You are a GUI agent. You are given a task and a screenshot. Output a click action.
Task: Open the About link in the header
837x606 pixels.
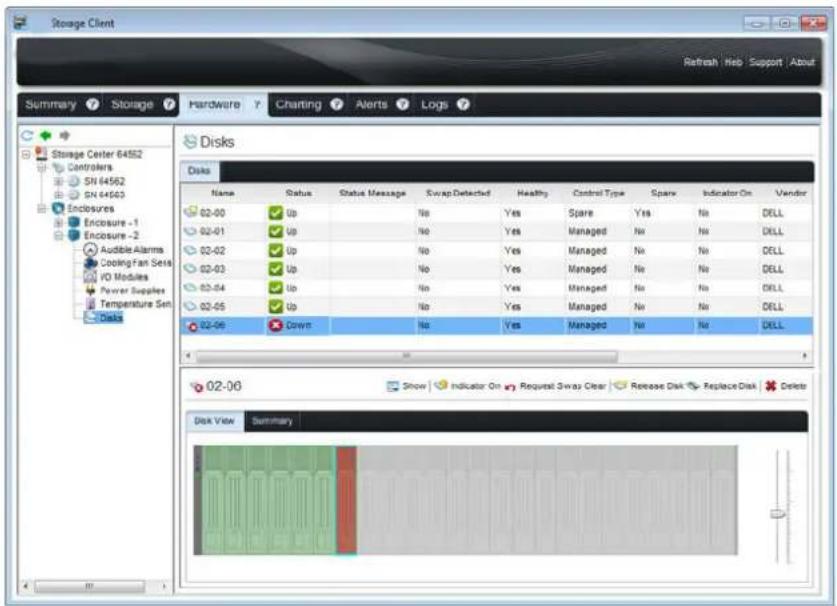click(802, 62)
